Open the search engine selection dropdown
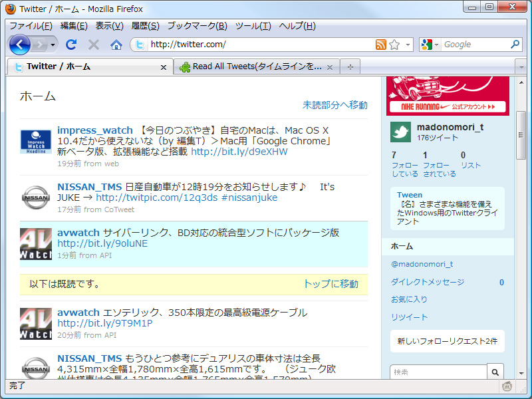 point(436,45)
